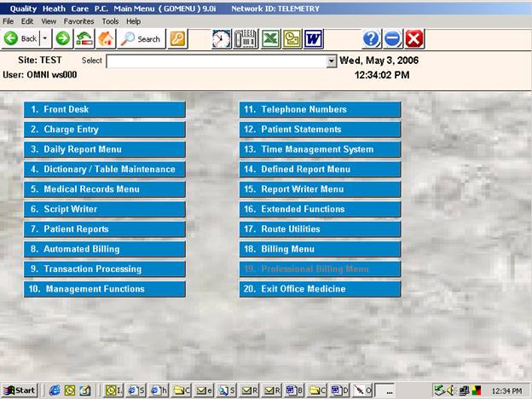
Task: Click 20. Exit Office Medicine
Action: click(x=320, y=289)
